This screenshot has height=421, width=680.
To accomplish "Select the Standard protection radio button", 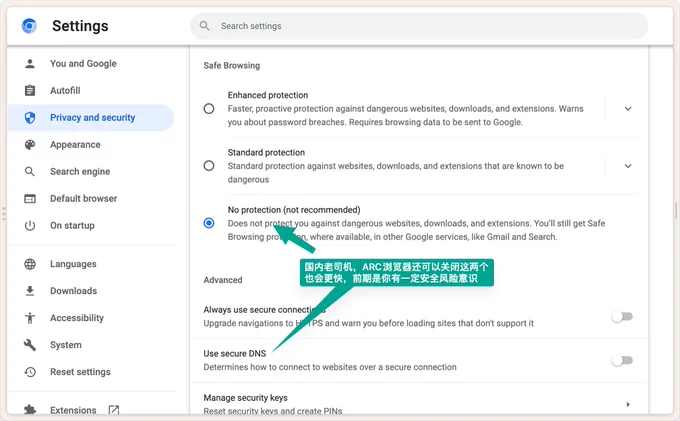I will click(x=209, y=166).
